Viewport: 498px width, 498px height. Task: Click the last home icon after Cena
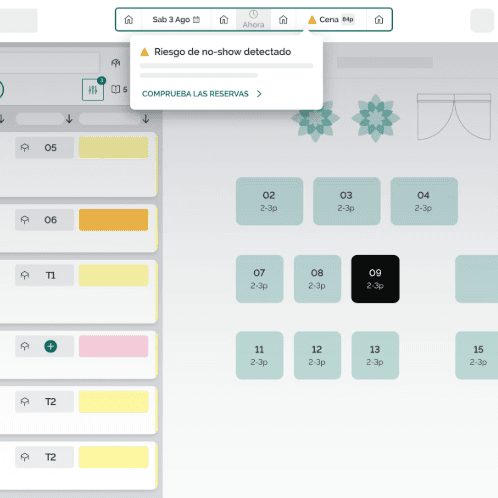click(x=379, y=20)
